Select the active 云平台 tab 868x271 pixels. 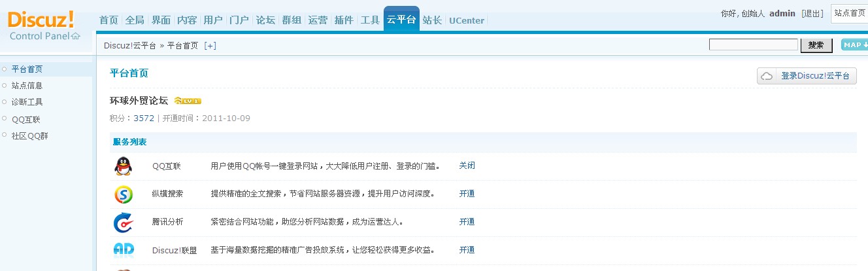[401, 19]
